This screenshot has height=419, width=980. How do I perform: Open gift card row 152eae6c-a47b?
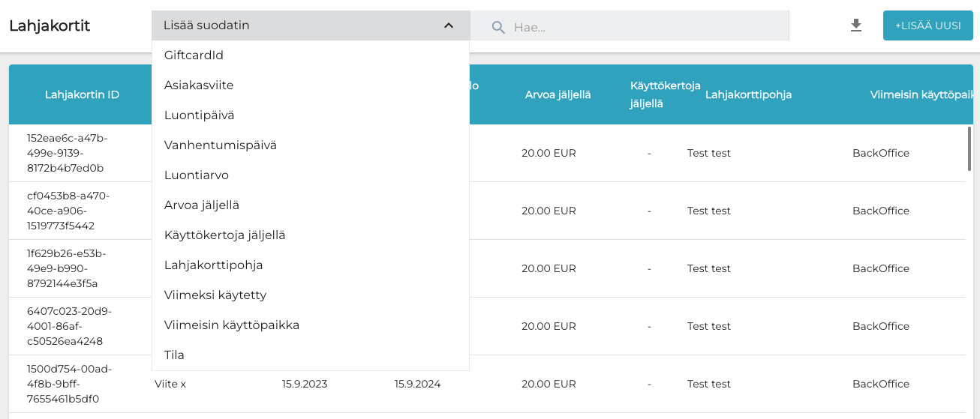coord(67,153)
